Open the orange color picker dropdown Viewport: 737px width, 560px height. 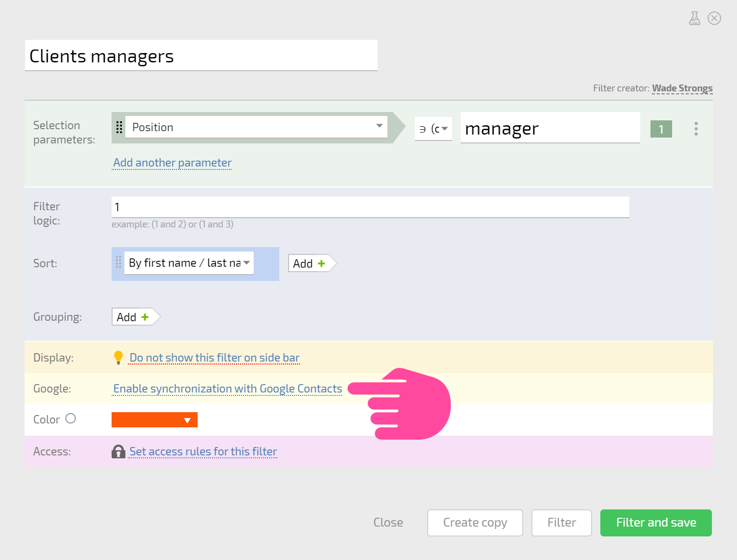[154, 420]
